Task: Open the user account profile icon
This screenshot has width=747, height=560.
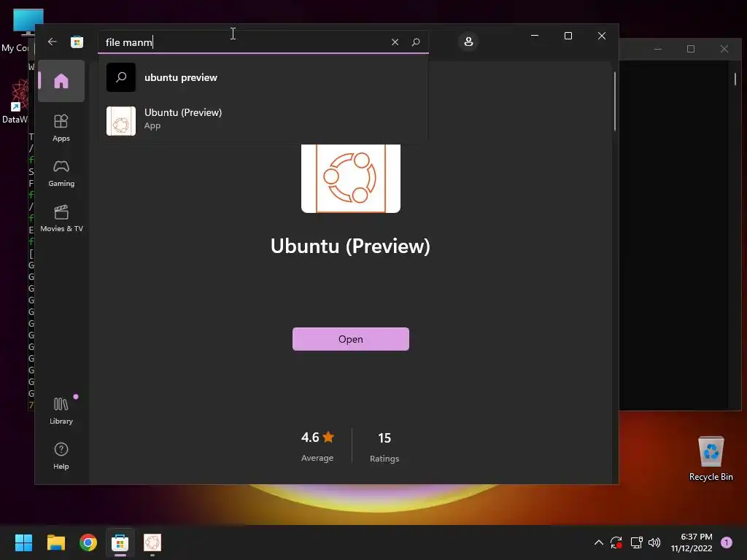Action: pos(468,42)
